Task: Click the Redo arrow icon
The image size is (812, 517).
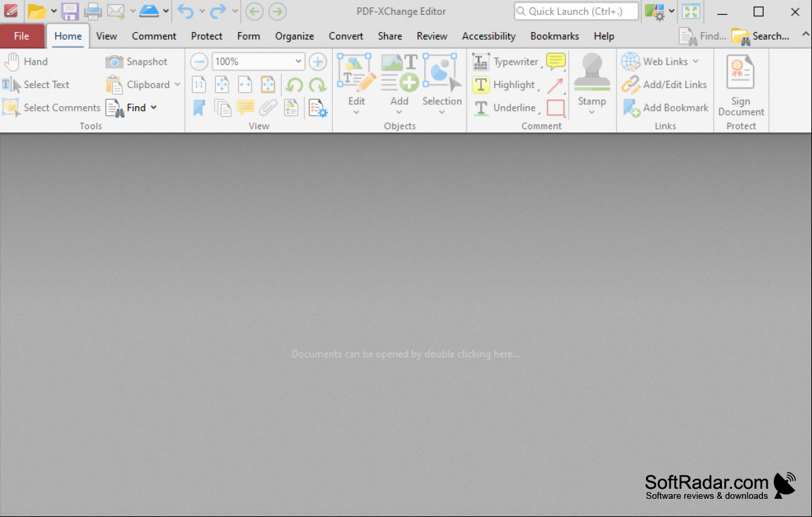Action: [x=218, y=11]
